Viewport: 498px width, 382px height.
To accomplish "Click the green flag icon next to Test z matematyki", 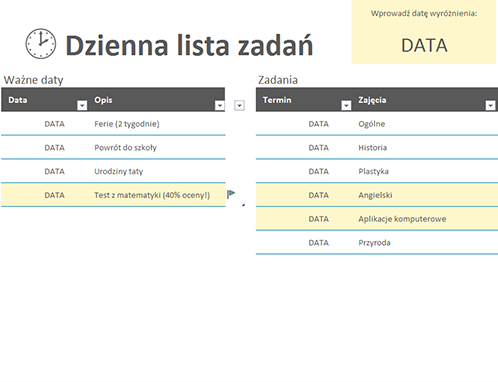I will tap(231, 194).
